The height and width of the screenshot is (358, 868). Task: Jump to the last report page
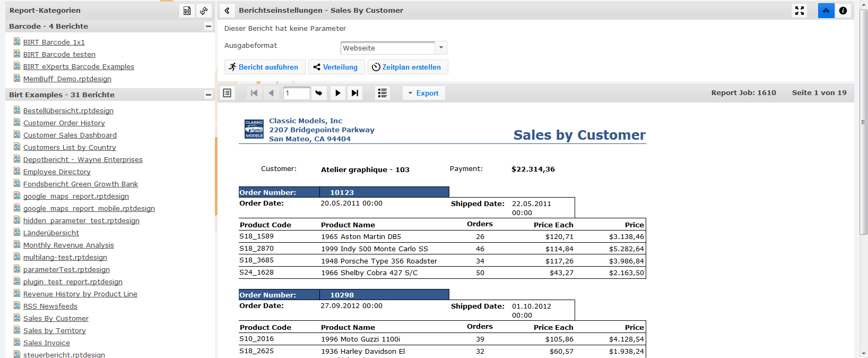355,93
